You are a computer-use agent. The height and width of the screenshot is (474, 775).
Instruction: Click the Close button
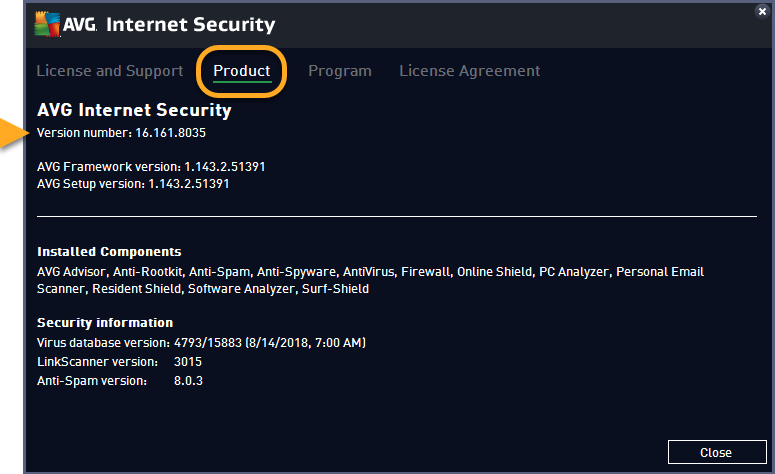point(717,452)
